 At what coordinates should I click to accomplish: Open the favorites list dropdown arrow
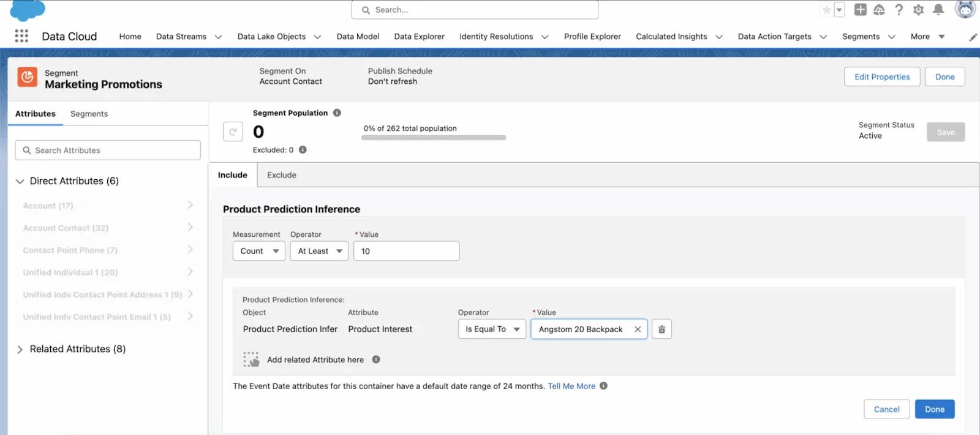pyautogui.click(x=839, y=10)
